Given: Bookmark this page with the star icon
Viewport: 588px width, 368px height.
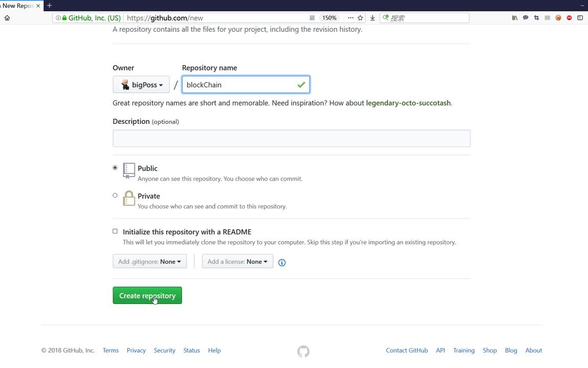Looking at the screenshot, I should click(360, 18).
